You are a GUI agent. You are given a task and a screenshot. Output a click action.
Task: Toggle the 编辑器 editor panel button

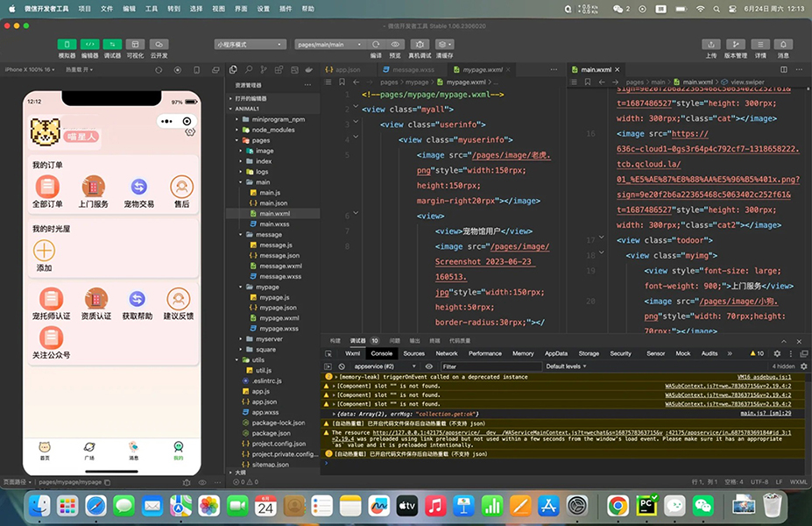coord(89,44)
